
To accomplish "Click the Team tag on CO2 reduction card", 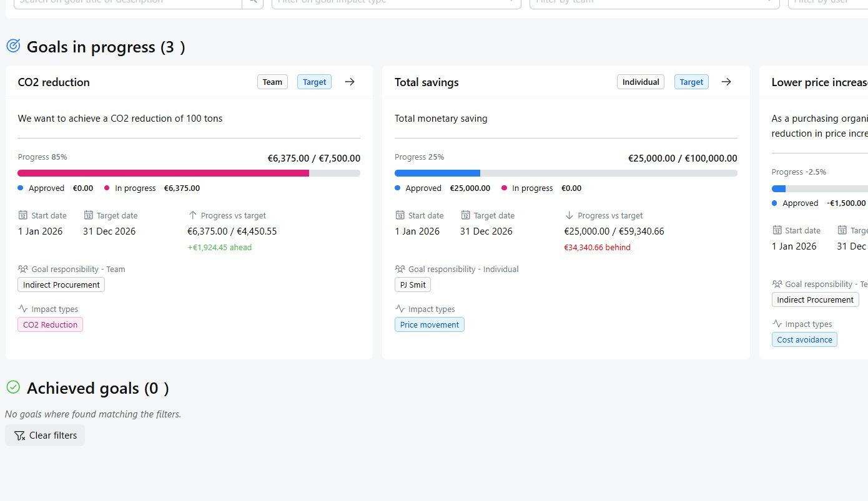I will [x=272, y=82].
